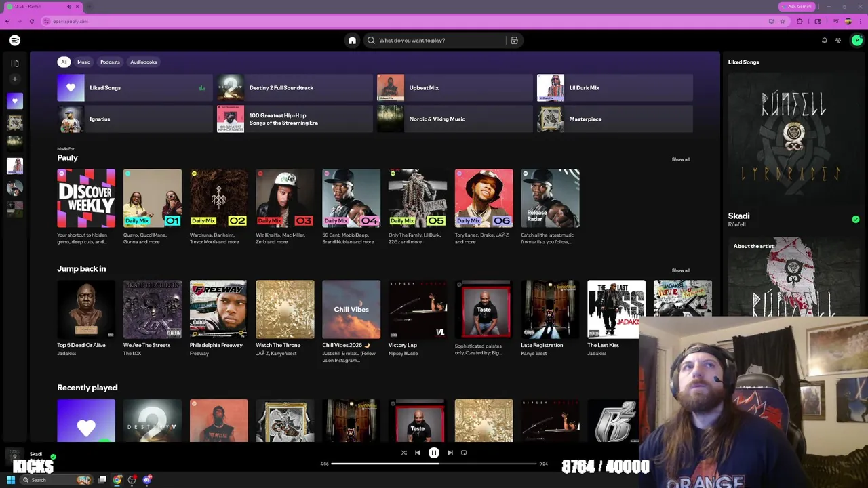Open Late Registration album
This screenshot has width=868, height=488.
coord(550,309)
